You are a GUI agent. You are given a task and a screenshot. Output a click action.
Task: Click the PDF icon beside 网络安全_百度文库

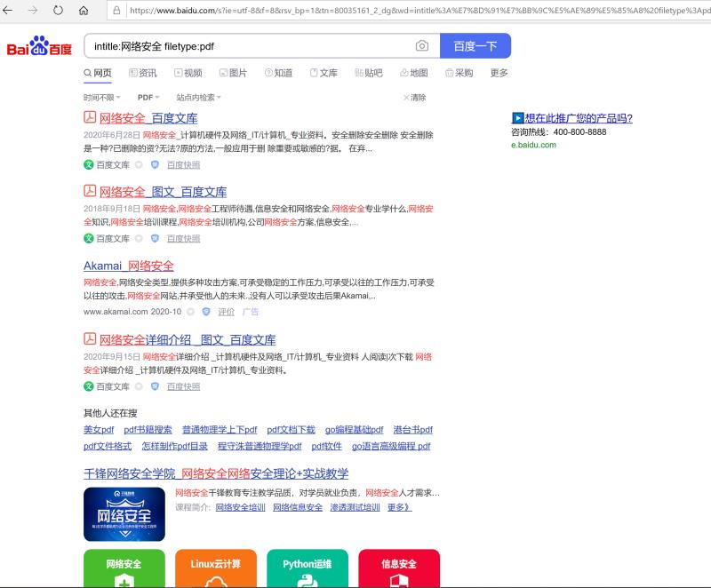pyautogui.click(x=90, y=117)
